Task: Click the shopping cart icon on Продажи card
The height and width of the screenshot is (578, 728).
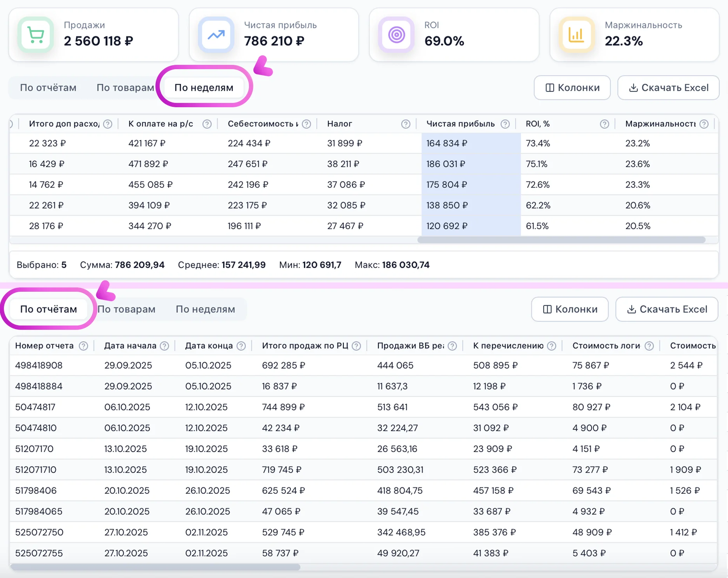Action: (36, 35)
